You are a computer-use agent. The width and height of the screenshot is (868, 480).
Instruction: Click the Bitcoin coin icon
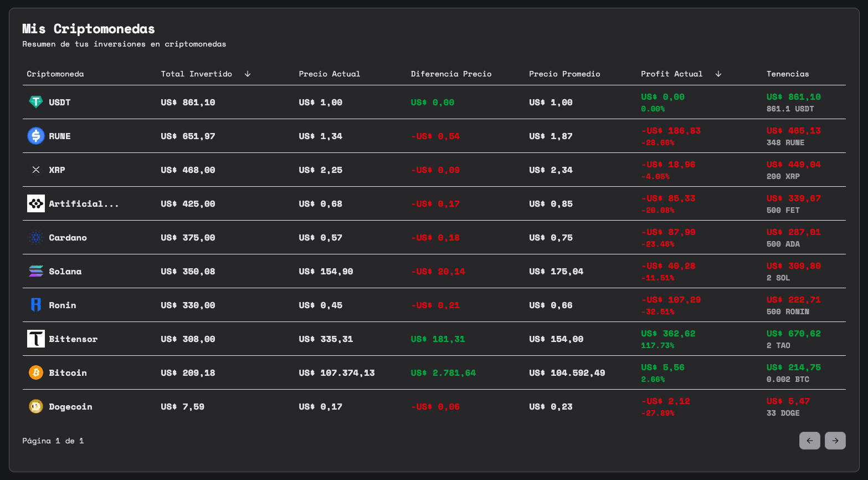pyautogui.click(x=36, y=372)
